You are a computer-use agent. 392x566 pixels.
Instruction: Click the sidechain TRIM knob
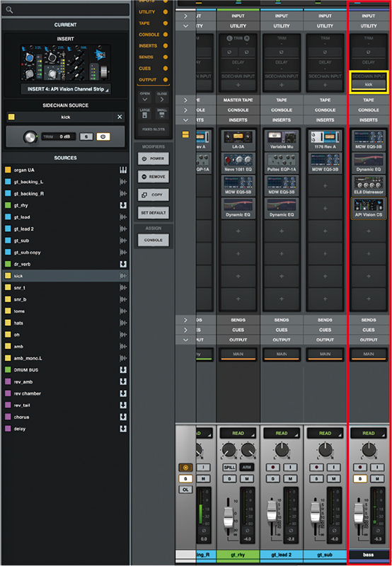[30, 137]
